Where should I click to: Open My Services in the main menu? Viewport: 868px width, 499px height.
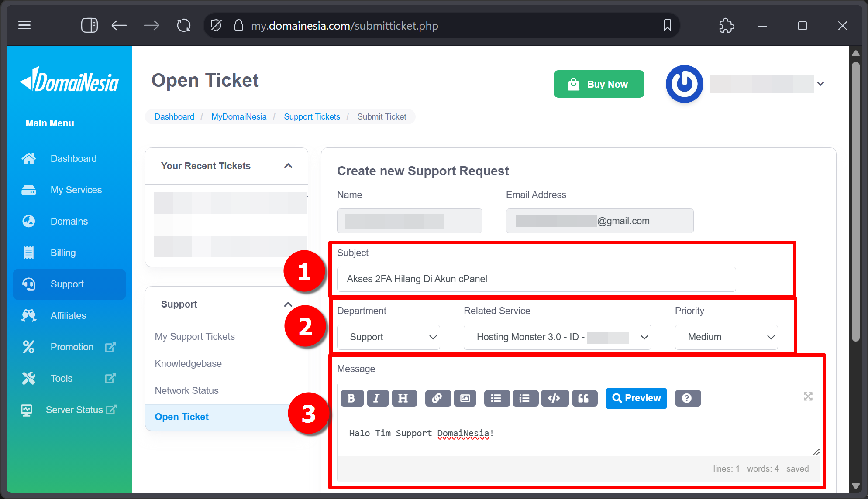tap(69, 190)
